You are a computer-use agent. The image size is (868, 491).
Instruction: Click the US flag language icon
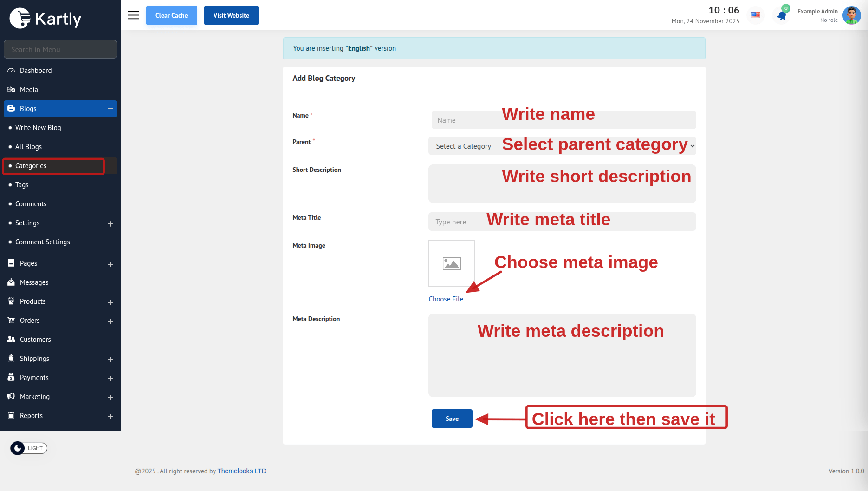pos(756,15)
